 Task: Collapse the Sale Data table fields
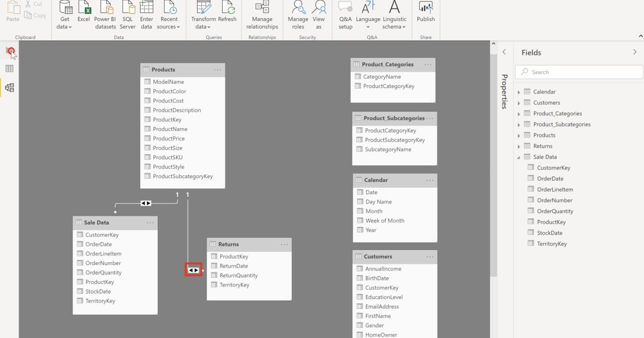tap(517, 157)
